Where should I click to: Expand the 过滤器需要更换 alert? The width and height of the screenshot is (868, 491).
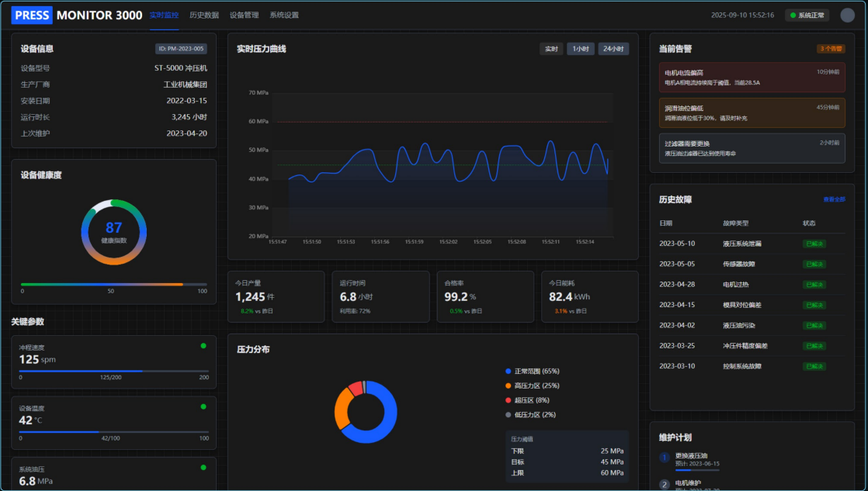coord(751,148)
